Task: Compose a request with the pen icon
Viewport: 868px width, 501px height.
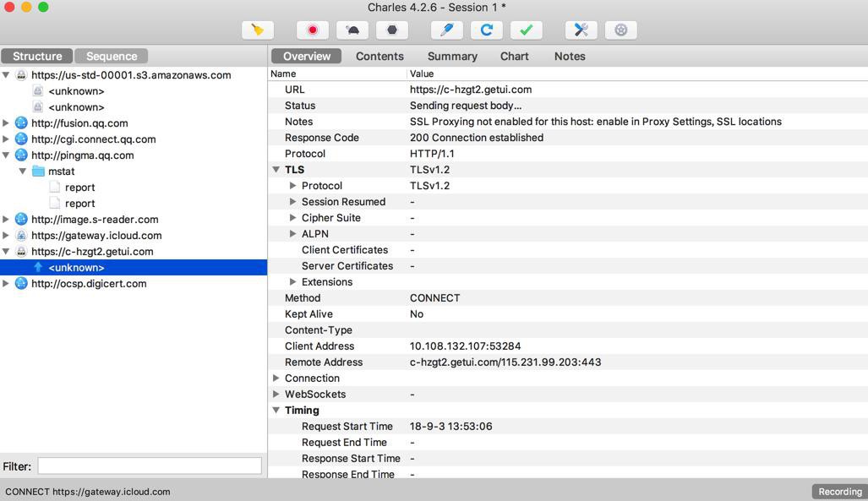Action: 447,30
